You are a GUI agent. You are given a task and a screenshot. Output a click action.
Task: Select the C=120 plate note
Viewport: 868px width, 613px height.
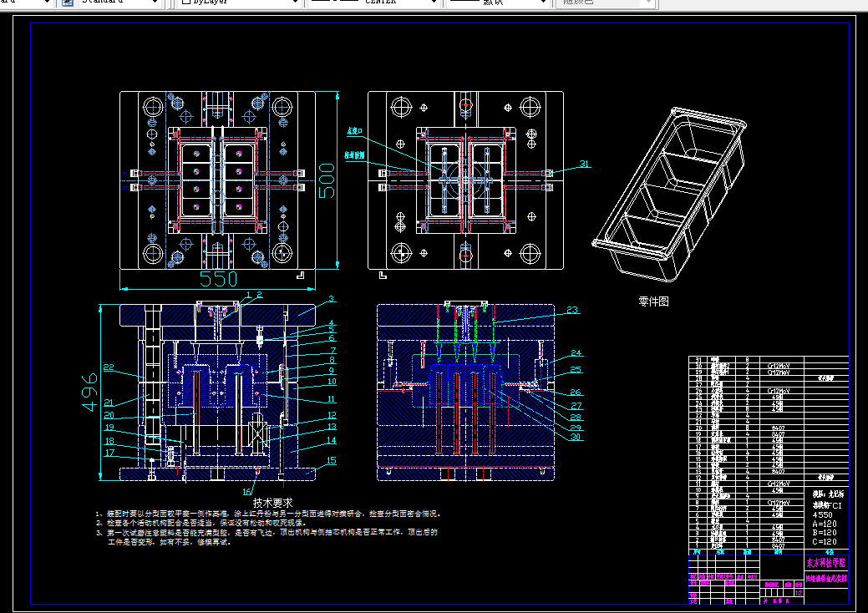pos(825,542)
